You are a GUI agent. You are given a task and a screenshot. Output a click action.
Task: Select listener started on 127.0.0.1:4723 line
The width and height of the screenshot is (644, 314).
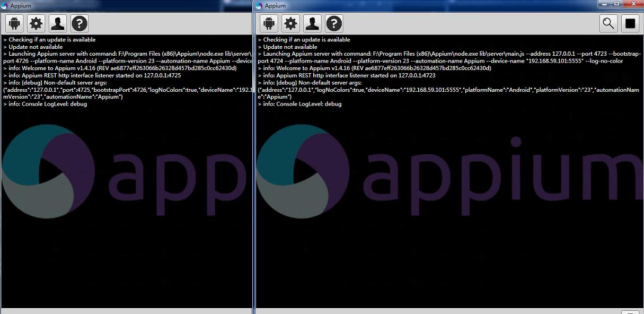(347, 75)
